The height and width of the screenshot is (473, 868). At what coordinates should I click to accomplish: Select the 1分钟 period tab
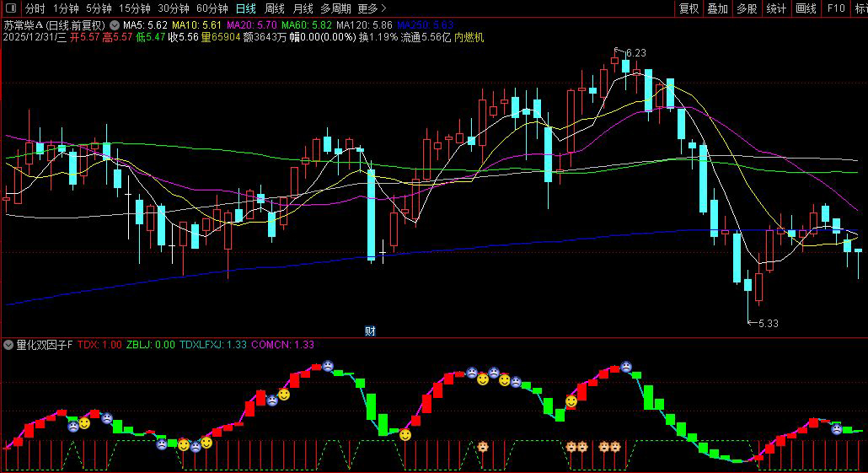click(x=66, y=8)
